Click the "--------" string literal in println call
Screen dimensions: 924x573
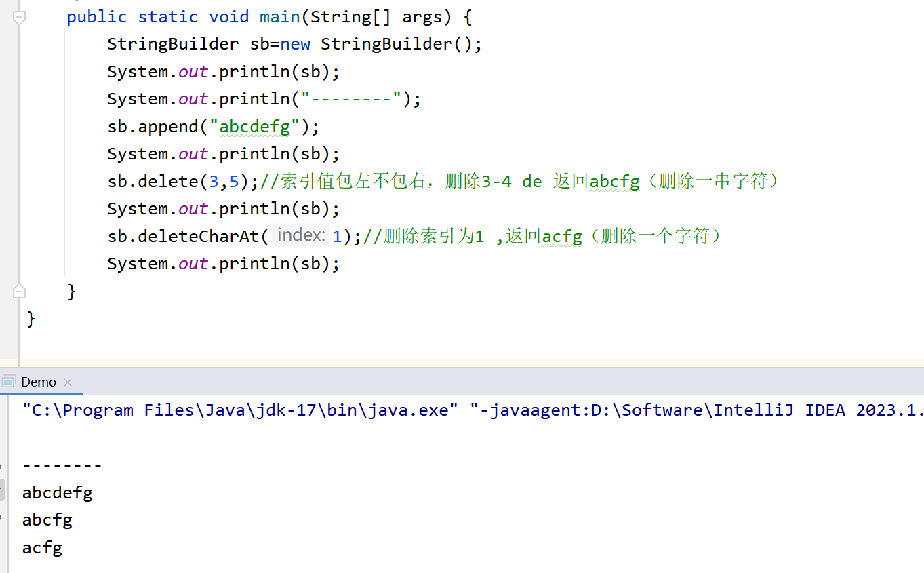pyautogui.click(x=351, y=99)
